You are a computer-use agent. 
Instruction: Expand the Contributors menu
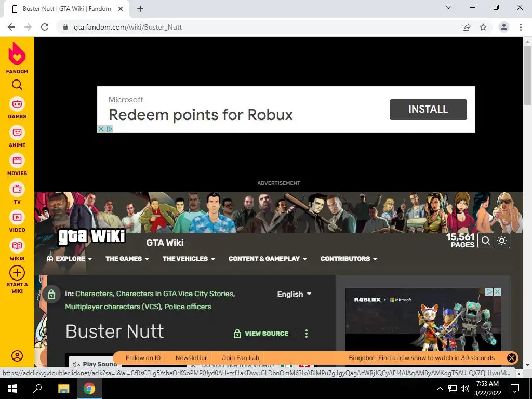coord(349,259)
